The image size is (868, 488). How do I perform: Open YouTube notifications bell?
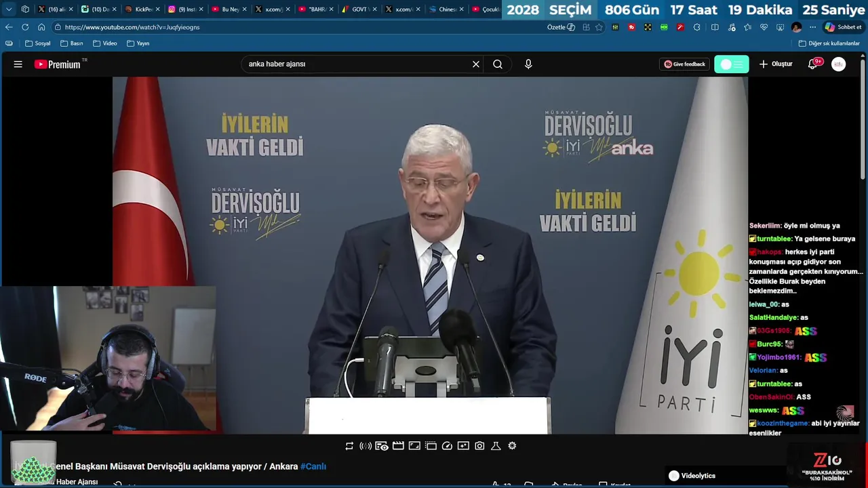[812, 64]
